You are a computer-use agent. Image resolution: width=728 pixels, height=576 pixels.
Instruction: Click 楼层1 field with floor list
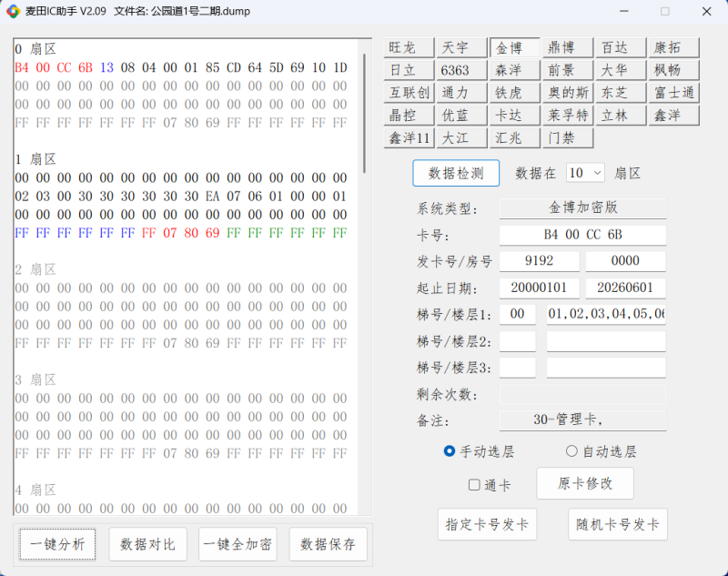pyautogui.click(x=606, y=314)
